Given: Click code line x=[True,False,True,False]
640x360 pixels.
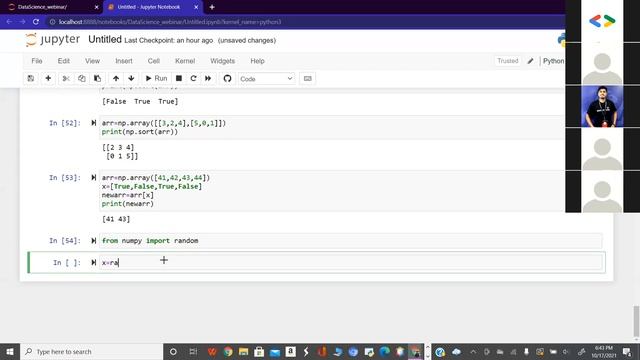Looking at the screenshot, I should tap(152, 187).
